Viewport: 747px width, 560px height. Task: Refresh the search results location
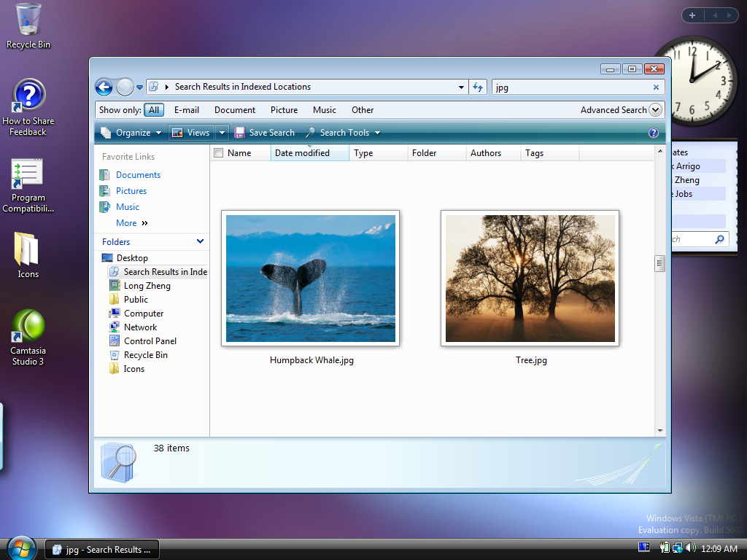click(478, 87)
